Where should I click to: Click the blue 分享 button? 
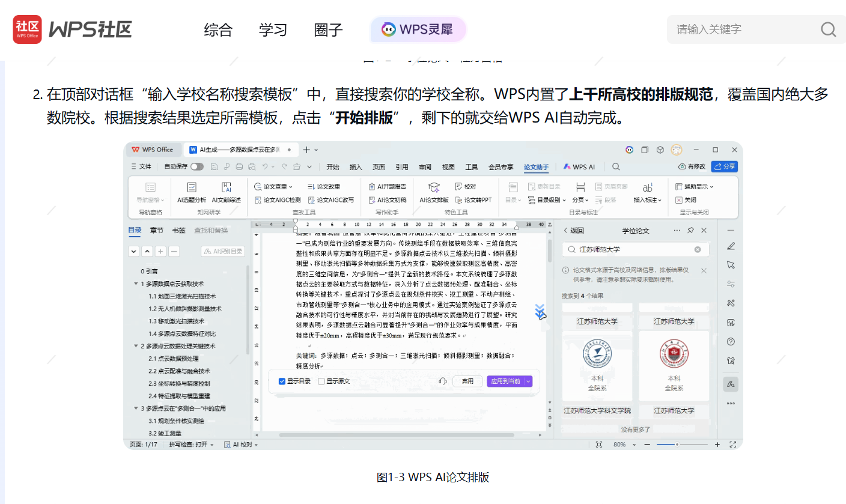pyautogui.click(x=724, y=166)
